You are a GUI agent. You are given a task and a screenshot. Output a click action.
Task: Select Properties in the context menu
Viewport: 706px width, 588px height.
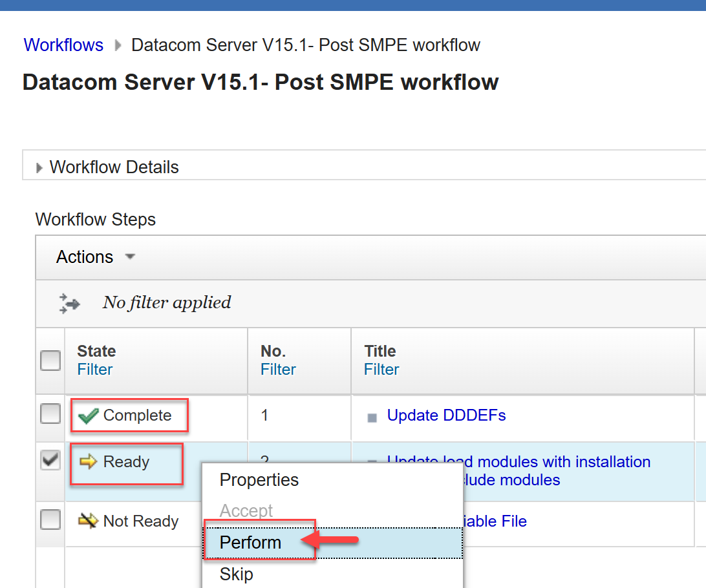pyautogui.click(x=259, y=480)
